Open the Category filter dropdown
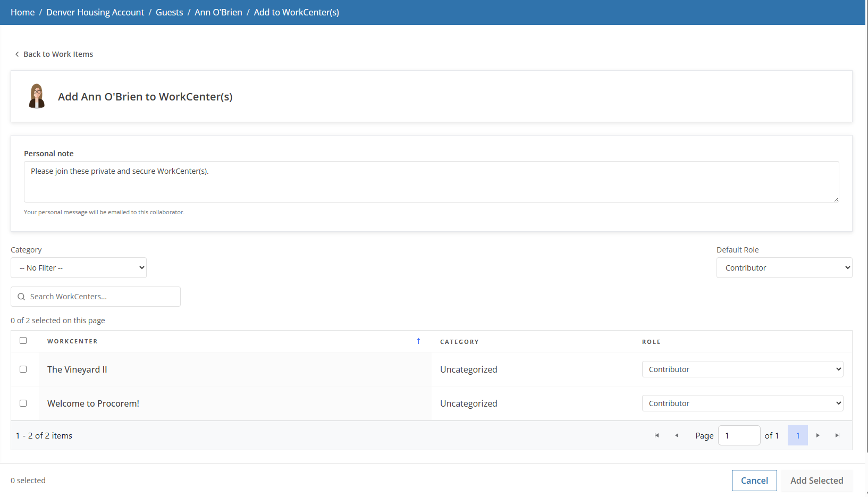Image resolution: width=868 pixels, height=497 pixels. [x=79, y=268]
